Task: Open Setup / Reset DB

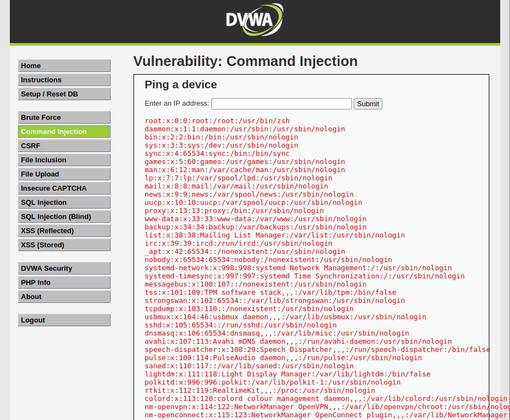Action: [x=64, y=94]
